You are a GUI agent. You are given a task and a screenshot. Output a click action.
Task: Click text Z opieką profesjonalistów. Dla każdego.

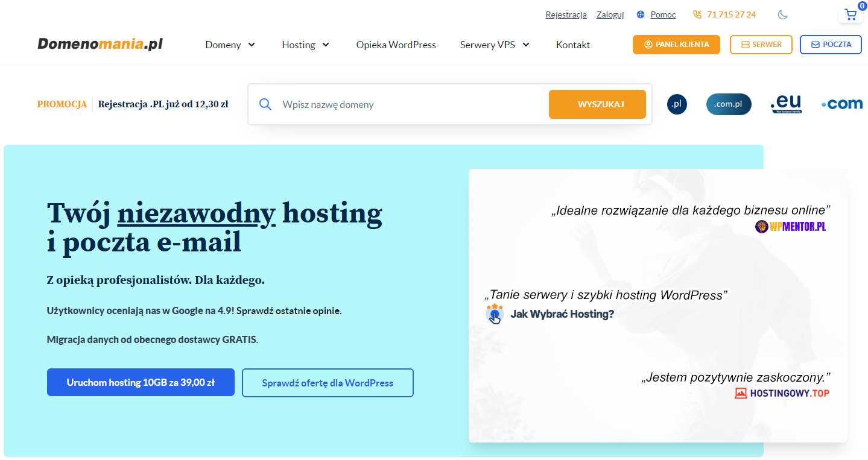click(156, 280)
